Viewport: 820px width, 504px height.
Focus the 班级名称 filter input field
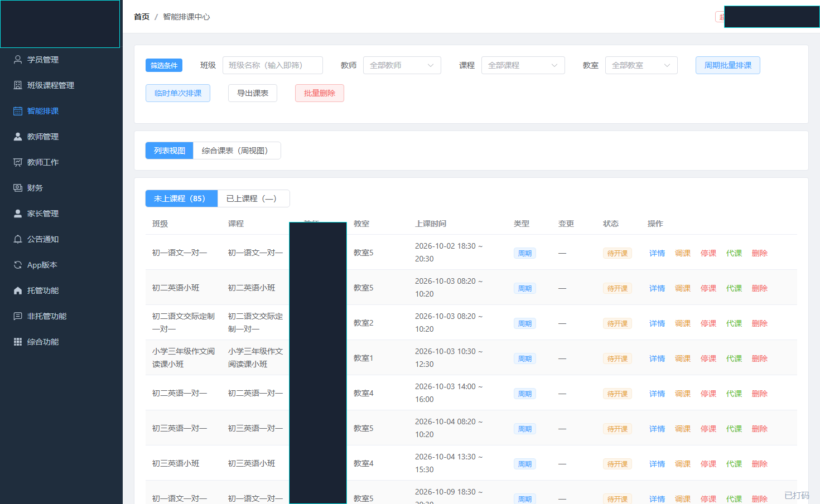pyautogui.click(x=273, y=65)
